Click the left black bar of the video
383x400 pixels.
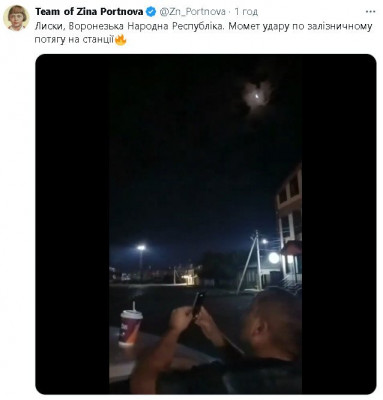[x=72, y=224]
